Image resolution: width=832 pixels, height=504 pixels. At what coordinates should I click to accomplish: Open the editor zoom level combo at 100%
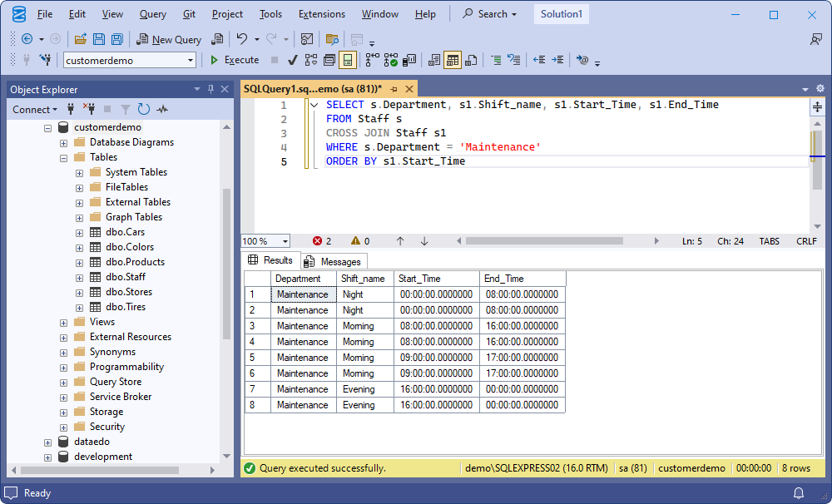pos(265,240)
